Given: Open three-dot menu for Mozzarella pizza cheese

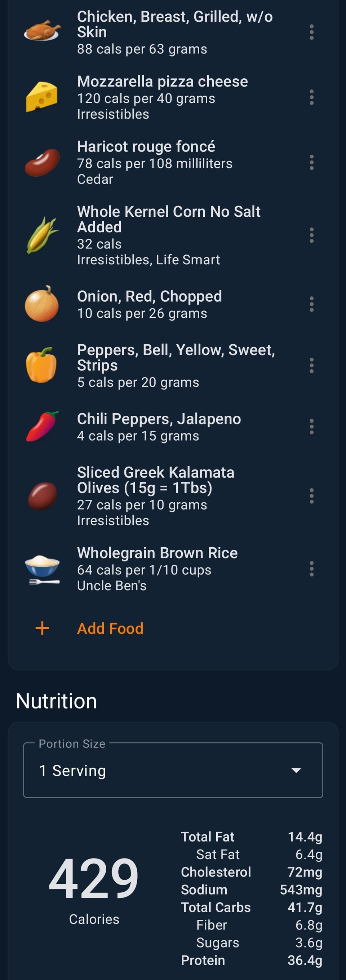Looking at the screenshot, I should pos(311,97).
